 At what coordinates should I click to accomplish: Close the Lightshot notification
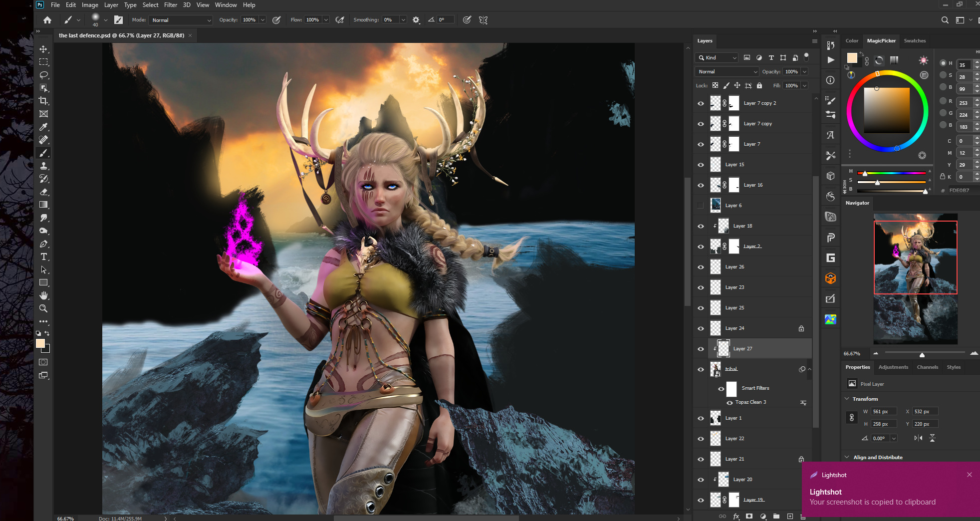pyautogui.click(x=969, y=475)
